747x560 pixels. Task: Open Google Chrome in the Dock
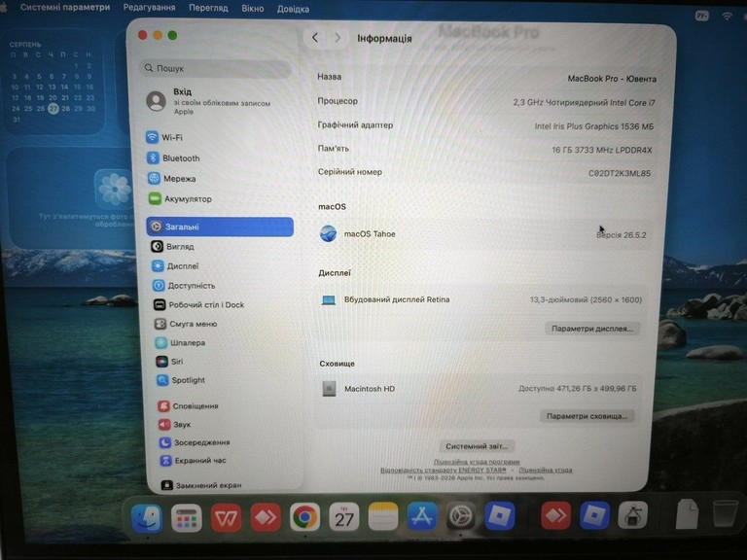[x=304, y=517]
